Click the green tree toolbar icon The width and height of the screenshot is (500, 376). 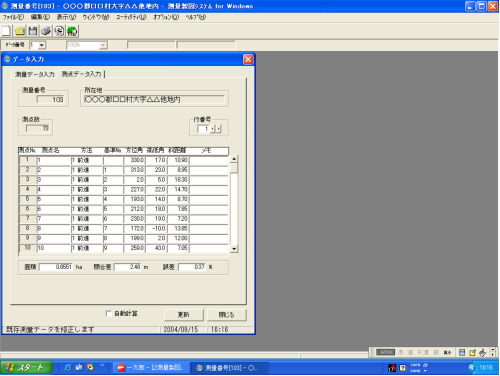[72, 31]
